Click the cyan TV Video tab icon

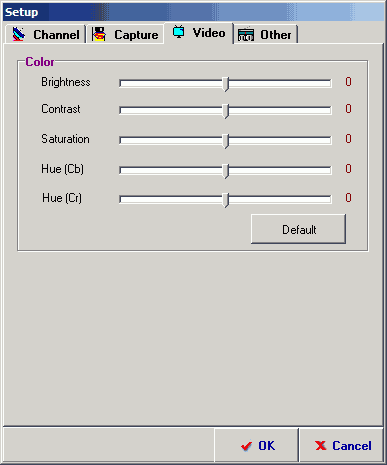click(179, 32)
